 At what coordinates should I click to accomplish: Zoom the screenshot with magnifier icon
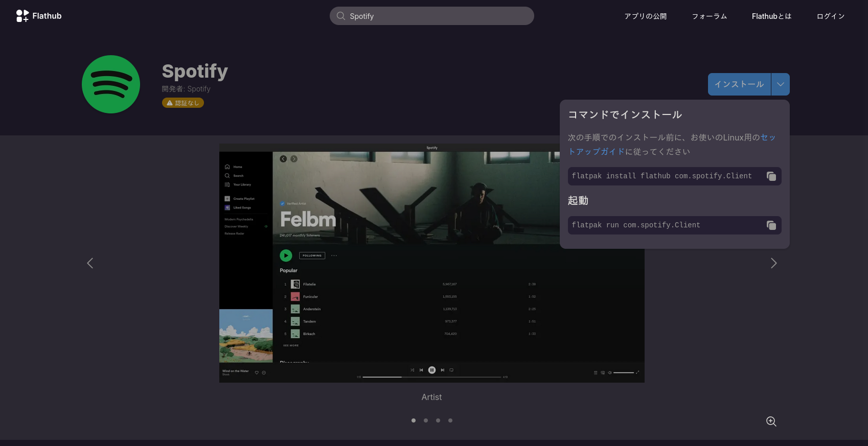click(771, 421)
